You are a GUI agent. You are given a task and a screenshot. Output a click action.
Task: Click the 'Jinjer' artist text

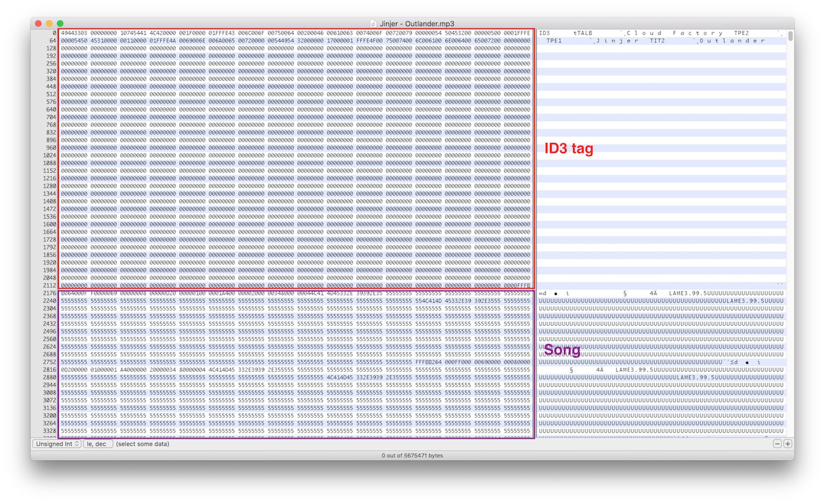tap(617, 41)
